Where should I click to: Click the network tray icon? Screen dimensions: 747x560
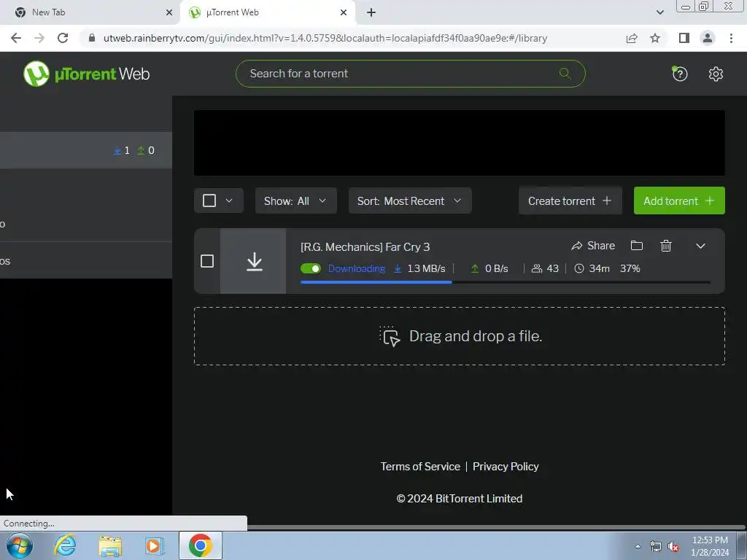click(656, 547)
